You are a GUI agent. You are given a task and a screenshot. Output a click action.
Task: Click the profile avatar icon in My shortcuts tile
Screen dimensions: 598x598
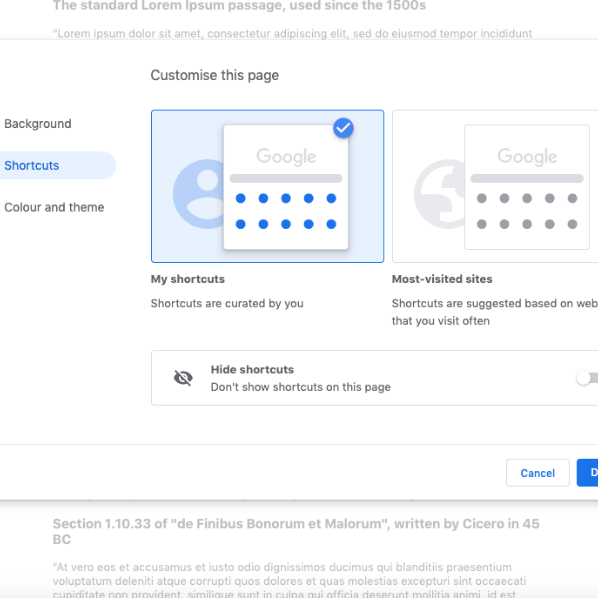198,194
